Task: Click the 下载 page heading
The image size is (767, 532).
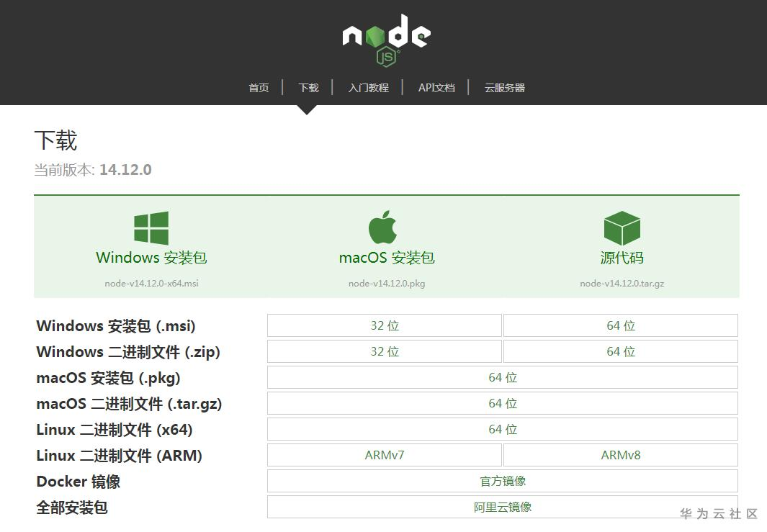Action: coord(55,141)
